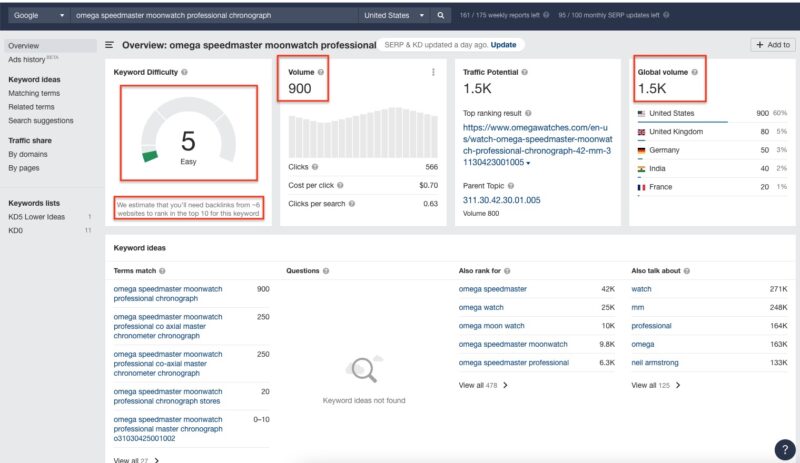Expand the top ranking result URL caret
Screen dimensions: 800x463
[x=528, y=163]
